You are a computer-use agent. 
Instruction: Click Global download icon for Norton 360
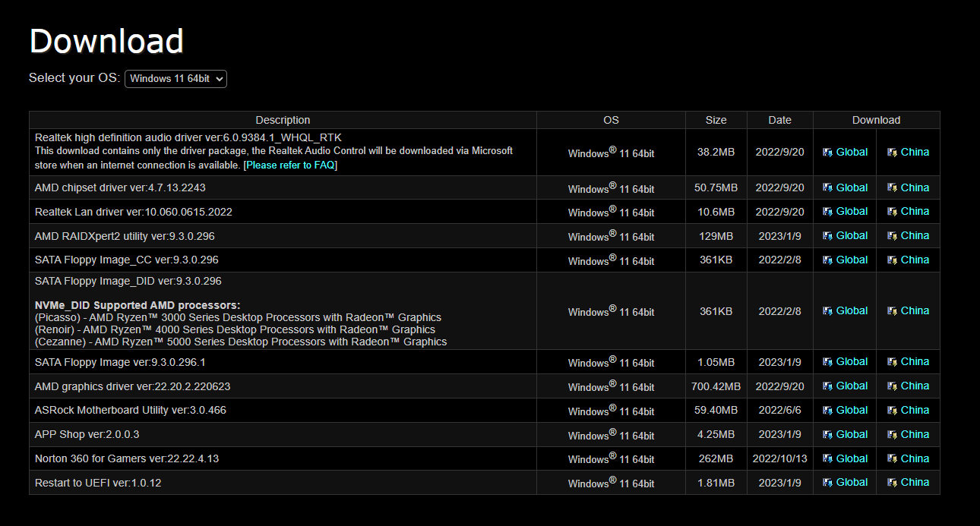(827, 458)
